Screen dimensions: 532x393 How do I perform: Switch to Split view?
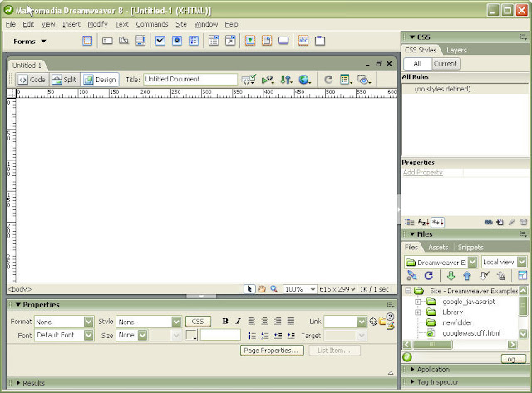(x=65, y=80)
